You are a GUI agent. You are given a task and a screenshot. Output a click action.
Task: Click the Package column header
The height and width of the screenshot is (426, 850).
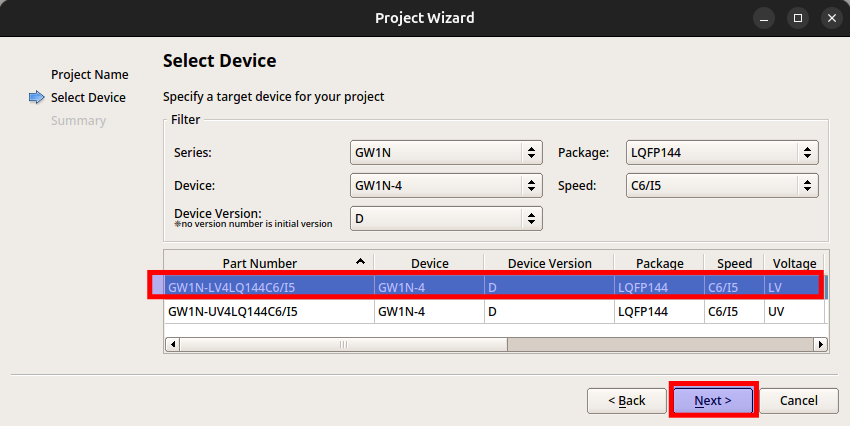[659, 263]
